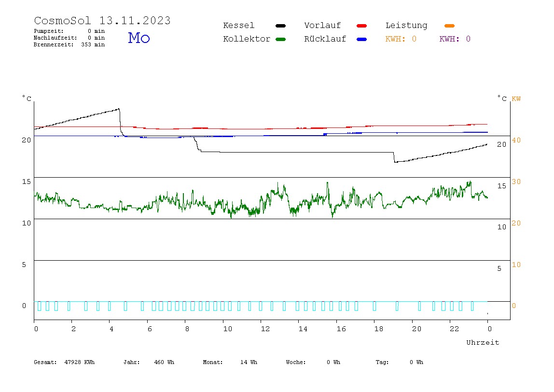554x392 pixels.
Task: Click the purple "KWH: 0" value
Action: pos(455,39)
